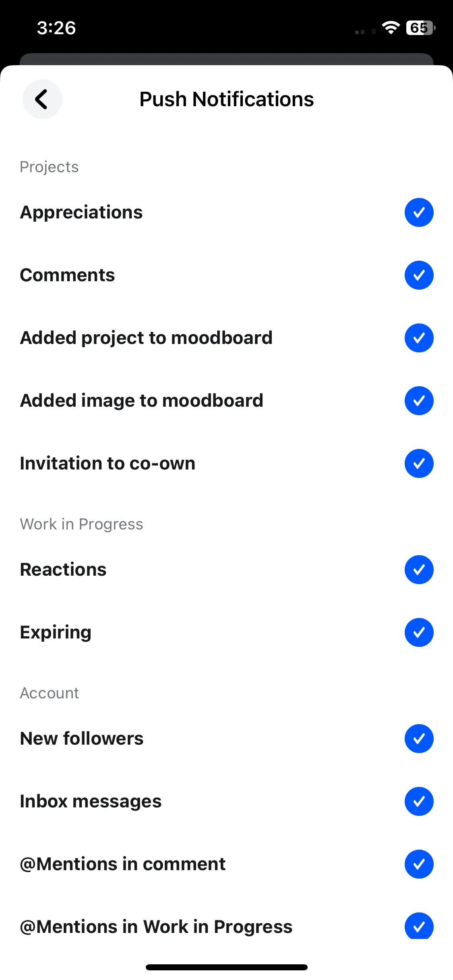Uncheck the Expiring notification
This screenshot has height=980, width=453.
[x=419, y=632]
